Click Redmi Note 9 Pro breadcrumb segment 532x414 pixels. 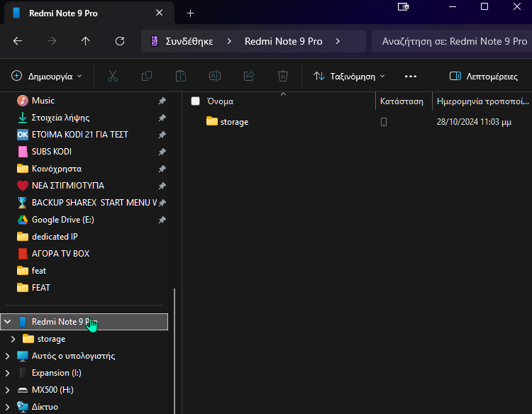click(x=283, y=41)
